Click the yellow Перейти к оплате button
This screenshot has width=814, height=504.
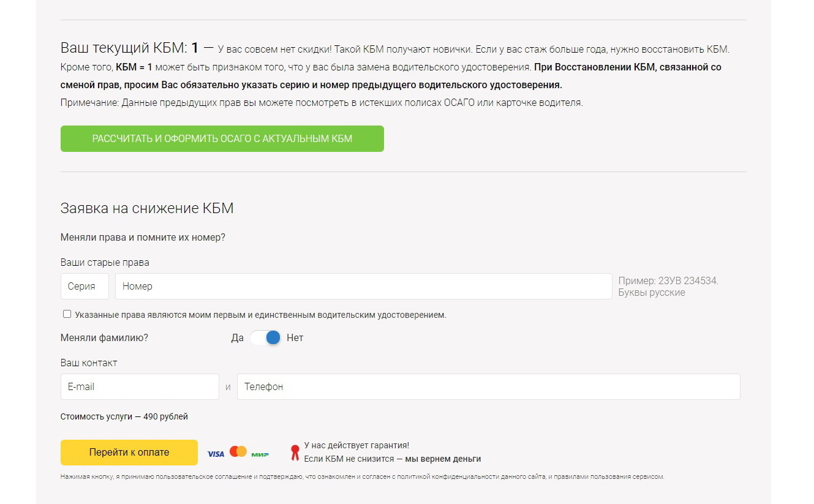point(129,453)
